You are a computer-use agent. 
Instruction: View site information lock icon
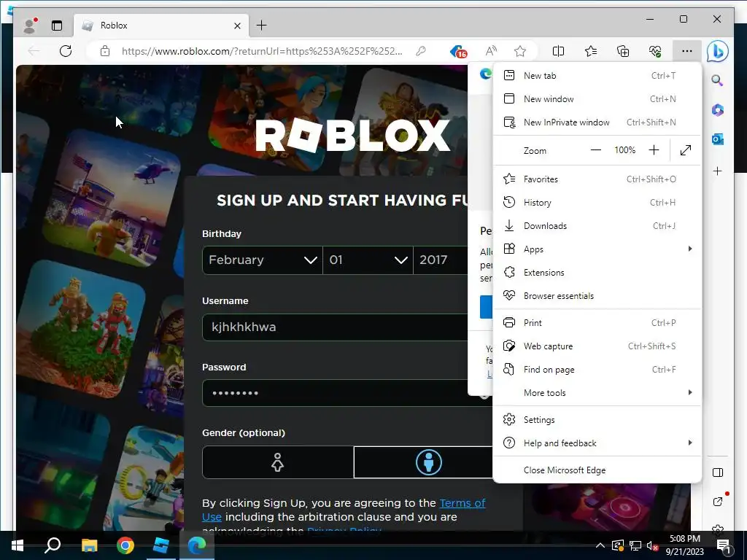coord(105,51)
